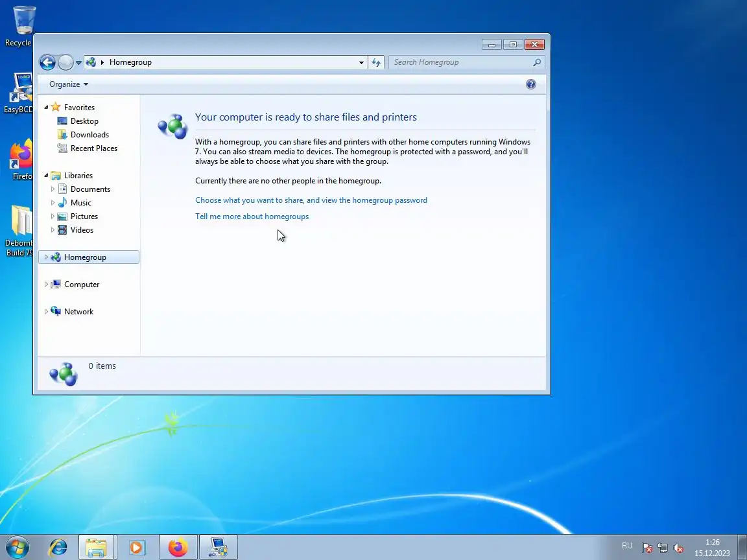Expand the Videos library
Viewport: 747px width, 560px height.
pyautogui.click(x=53, y=230)
